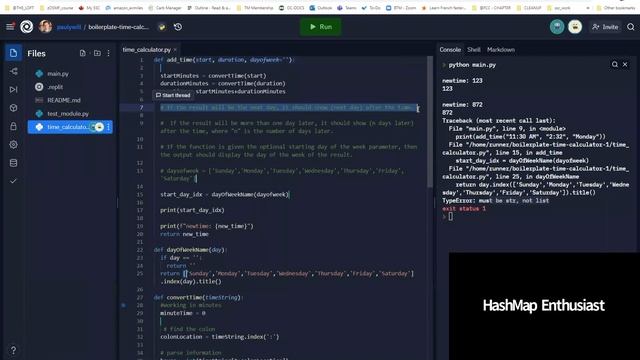
Task: Open the To-Do bookmark
Action: 371,8
